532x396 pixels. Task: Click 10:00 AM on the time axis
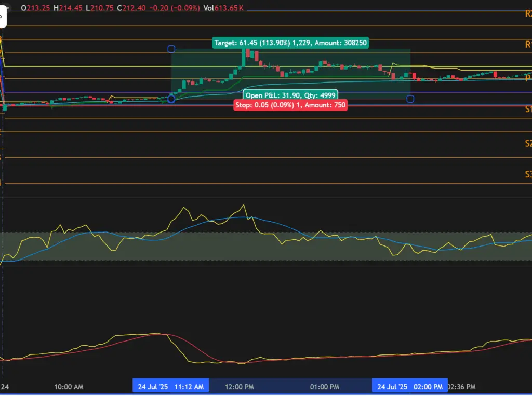click(x=69, y=387)
